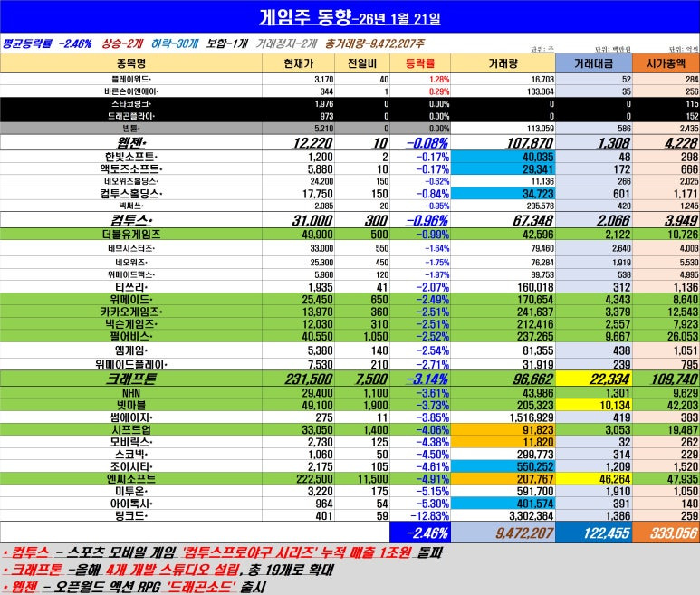
Task: Click the yellow 10,134 trading value cell
Action: 594,405
